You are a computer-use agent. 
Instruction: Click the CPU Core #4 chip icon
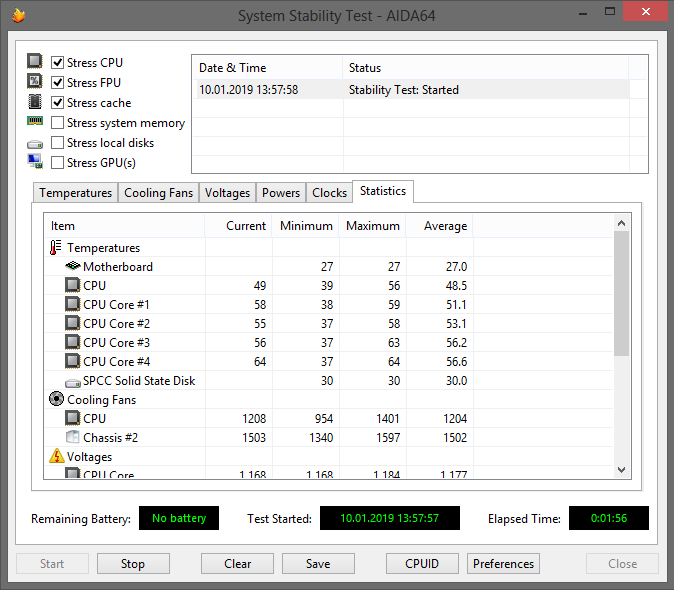pyautogui.click(x=73, y=361)
